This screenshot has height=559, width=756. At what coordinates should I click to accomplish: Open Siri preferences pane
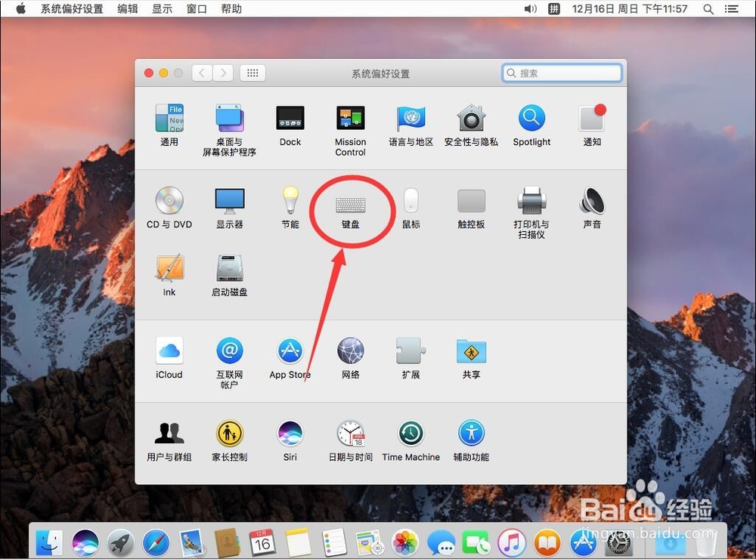290,440
